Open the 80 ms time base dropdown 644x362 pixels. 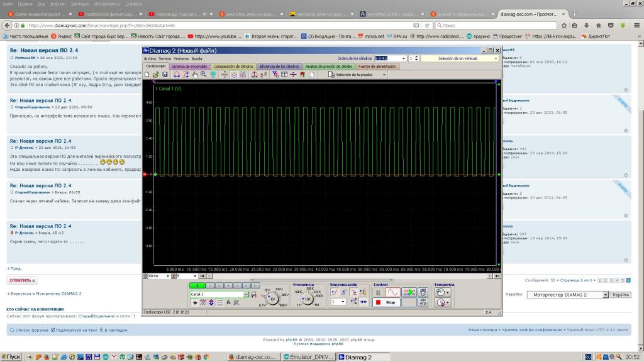coord(167,277)
